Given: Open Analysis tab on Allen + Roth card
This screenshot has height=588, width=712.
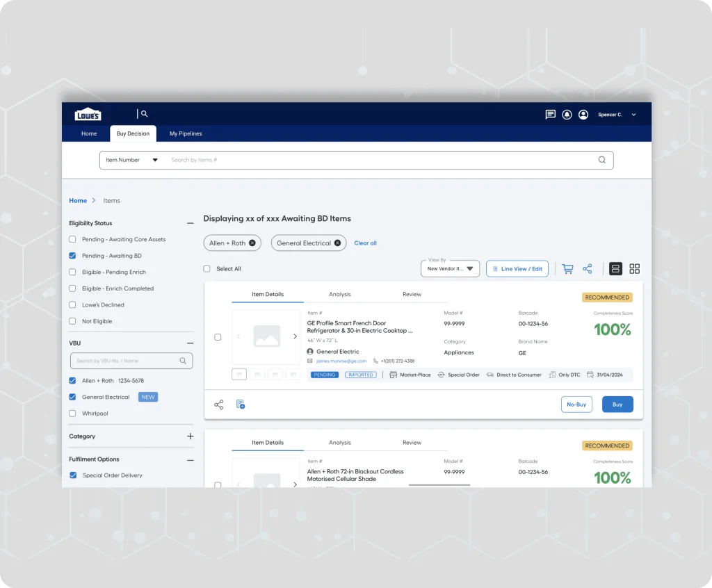Looking at the screenshot, I should tap(339, 442).
